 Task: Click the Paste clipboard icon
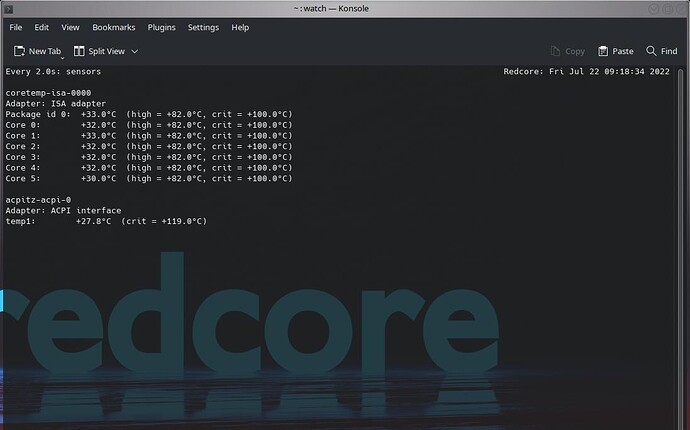[603, 51]
